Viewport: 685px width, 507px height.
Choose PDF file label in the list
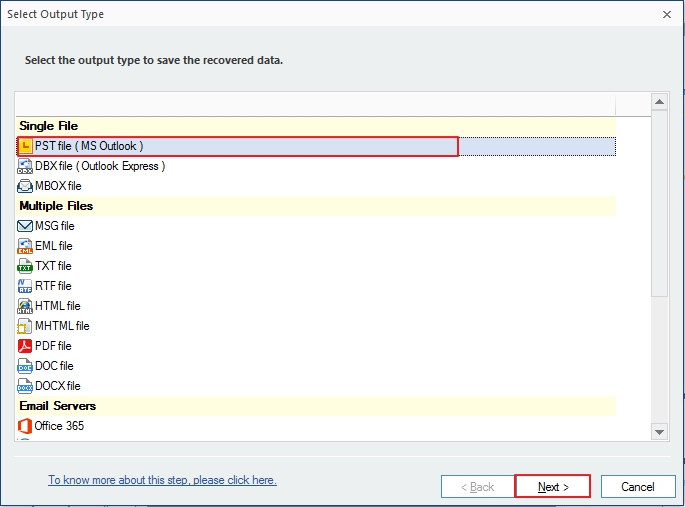(53, 346)
